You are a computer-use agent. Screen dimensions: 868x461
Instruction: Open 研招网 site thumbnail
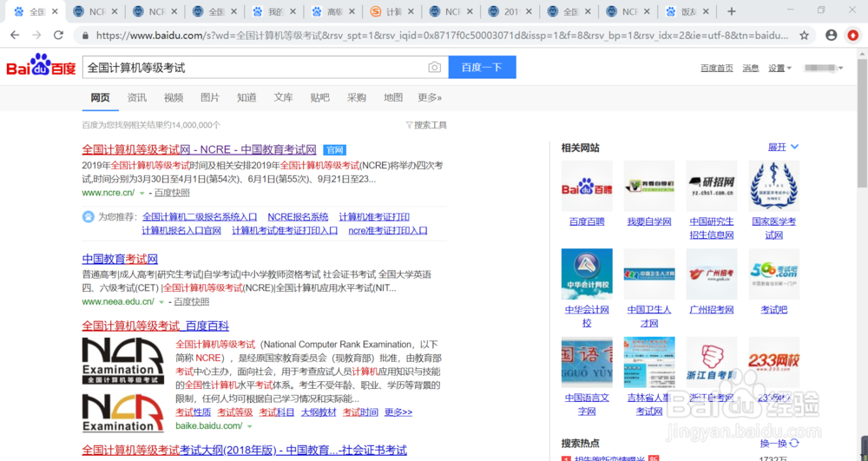712,186
